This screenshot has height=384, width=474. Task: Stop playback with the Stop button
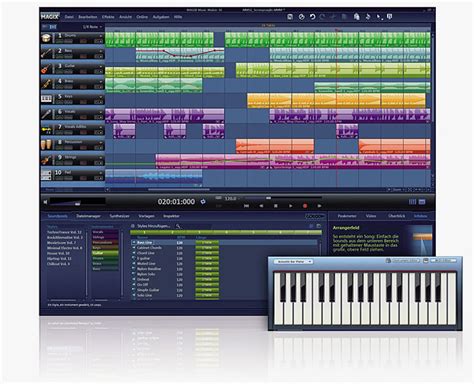(276, 206)
